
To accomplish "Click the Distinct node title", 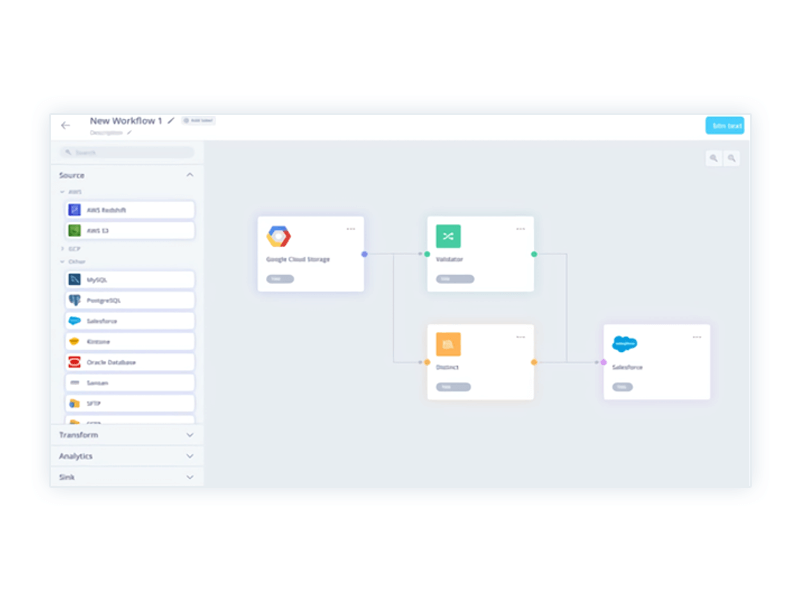I will 447,367.
